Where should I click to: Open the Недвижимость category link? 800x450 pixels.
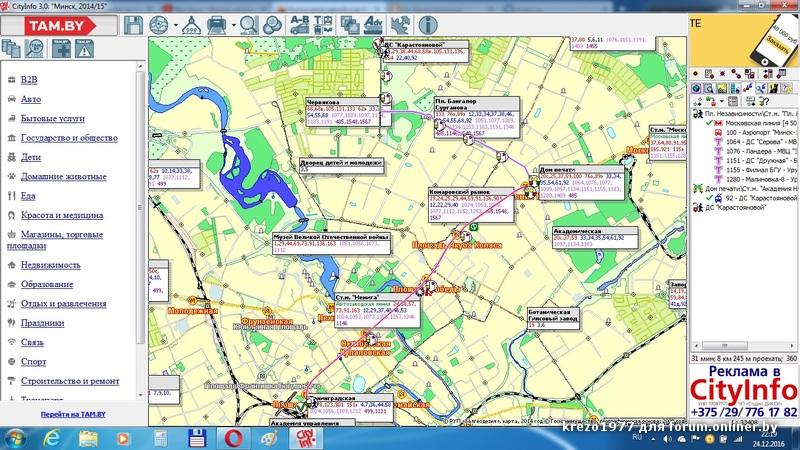click(51, 265)
